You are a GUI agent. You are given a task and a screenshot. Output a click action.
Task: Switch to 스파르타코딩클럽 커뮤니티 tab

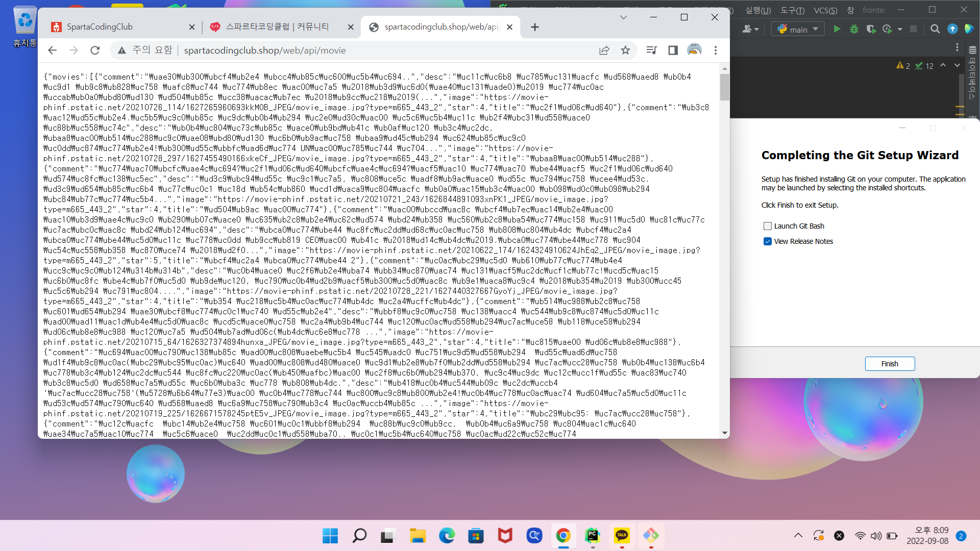click(x=282, y=27)
